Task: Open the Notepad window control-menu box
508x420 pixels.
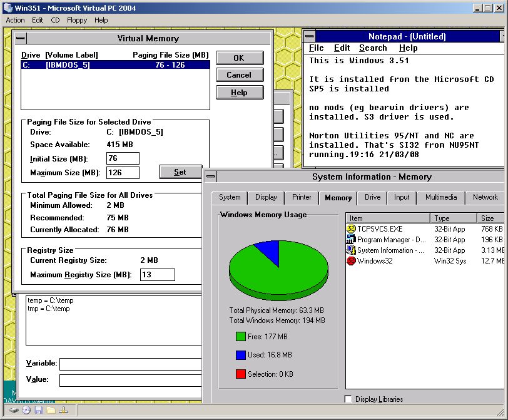Action: pyautogui.click(x=310, y=36)
